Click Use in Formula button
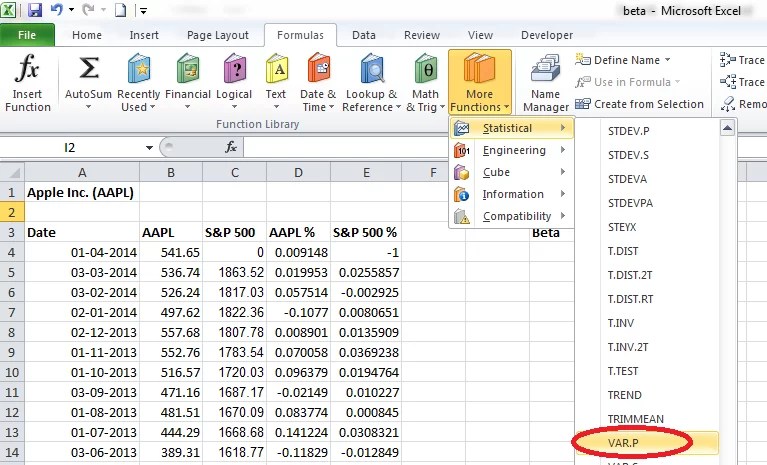 point(628,82)
